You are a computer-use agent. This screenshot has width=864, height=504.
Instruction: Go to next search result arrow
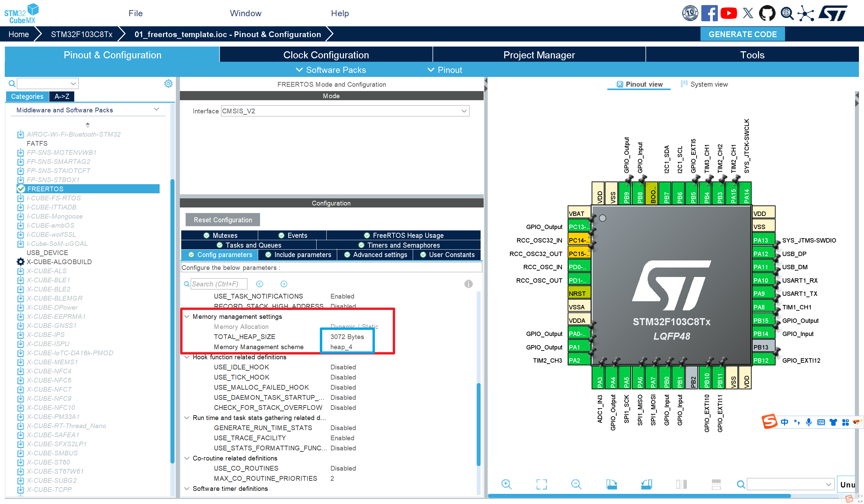284,284
